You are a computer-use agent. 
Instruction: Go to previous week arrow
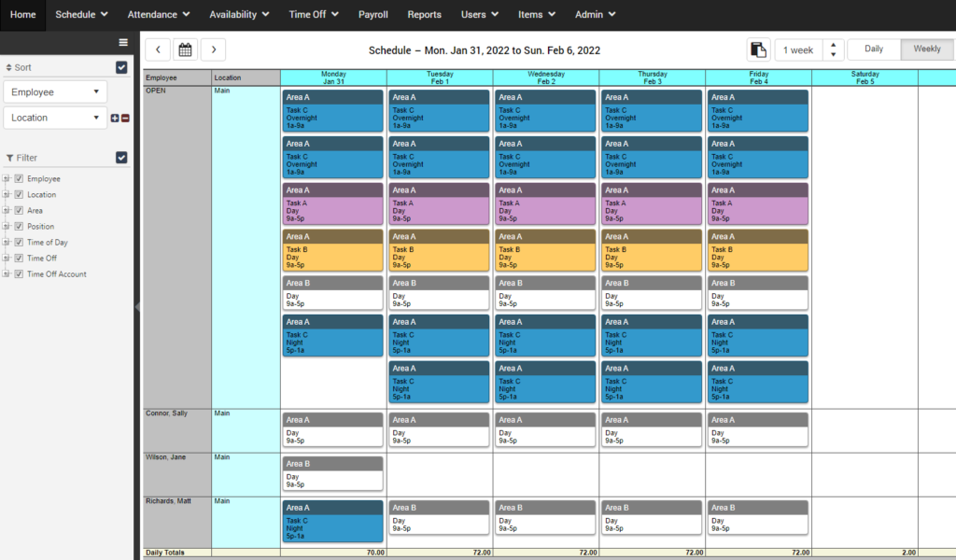point(158,50)
